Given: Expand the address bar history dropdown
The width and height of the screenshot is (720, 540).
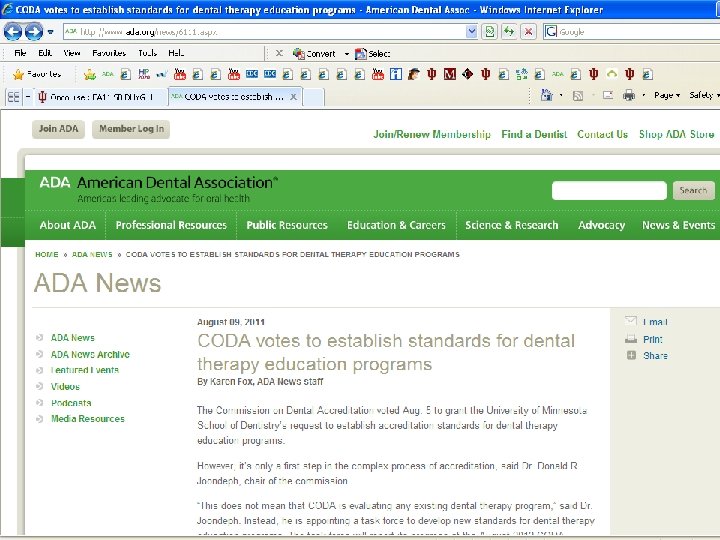Looking at the screenshot, I should tap(472, 32).
